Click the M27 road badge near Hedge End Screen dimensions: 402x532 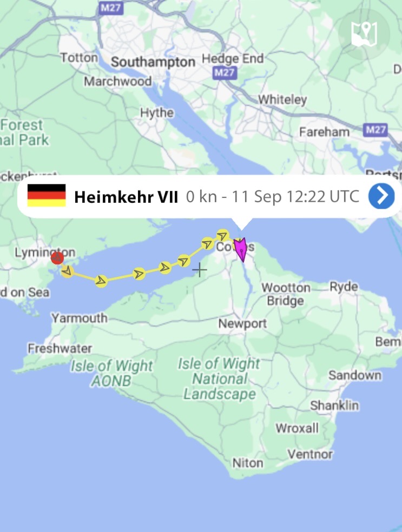click(225, 72)
